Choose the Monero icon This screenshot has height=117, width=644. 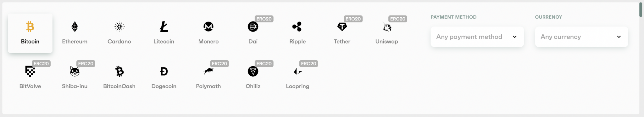[208, 27]
